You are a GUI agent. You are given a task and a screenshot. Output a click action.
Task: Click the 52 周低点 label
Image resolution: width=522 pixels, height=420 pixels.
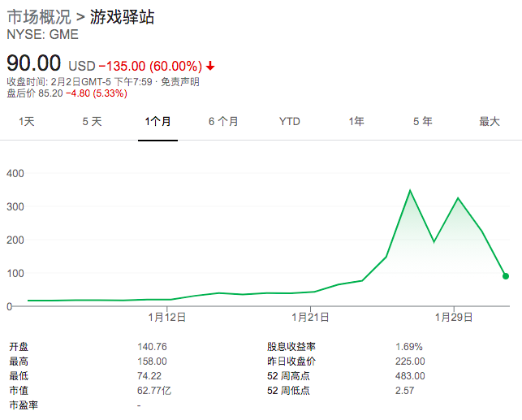point(288,391)
